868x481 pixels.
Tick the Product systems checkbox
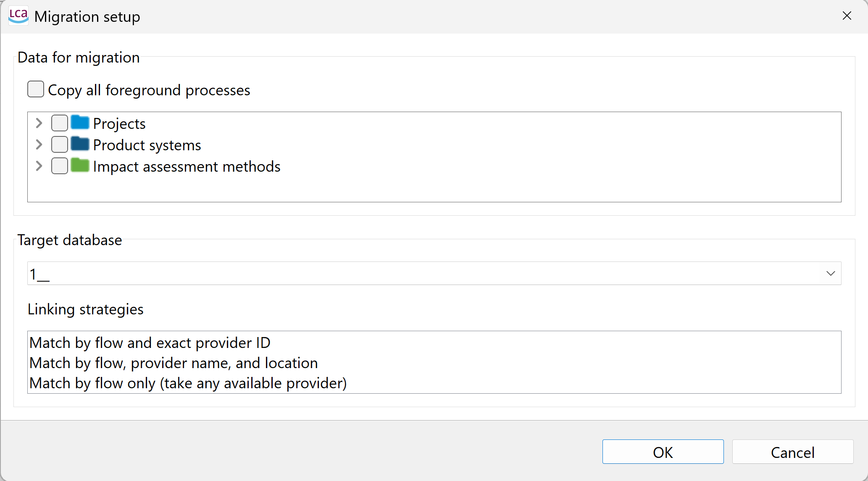point(60,144)
